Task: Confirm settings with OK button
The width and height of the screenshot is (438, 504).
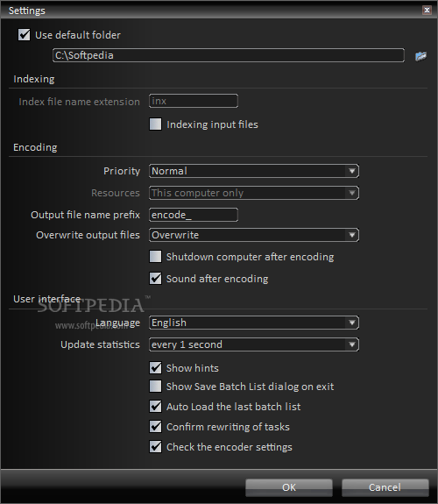Action: tap(289, 487)
